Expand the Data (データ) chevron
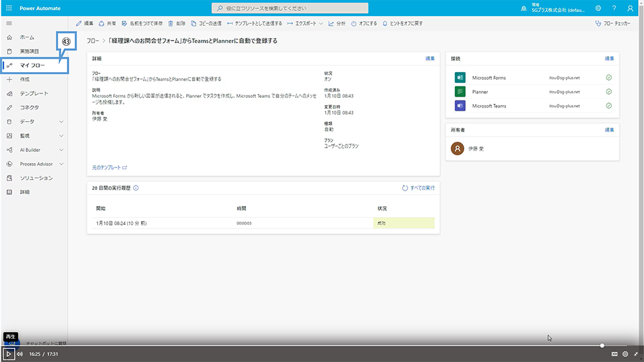 pos(61,122)
